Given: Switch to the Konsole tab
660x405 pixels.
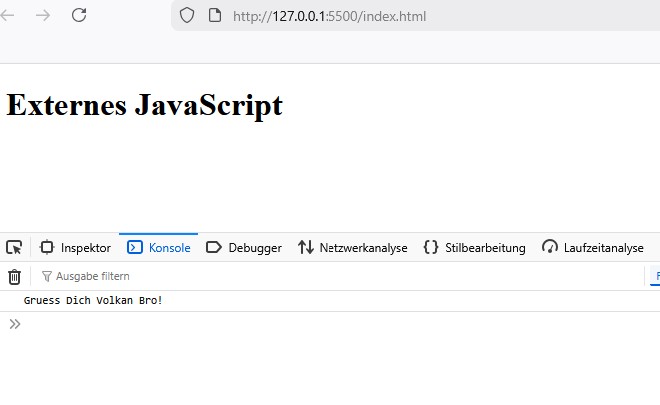Looking at the screenshot, I should (x=159, y=247).
